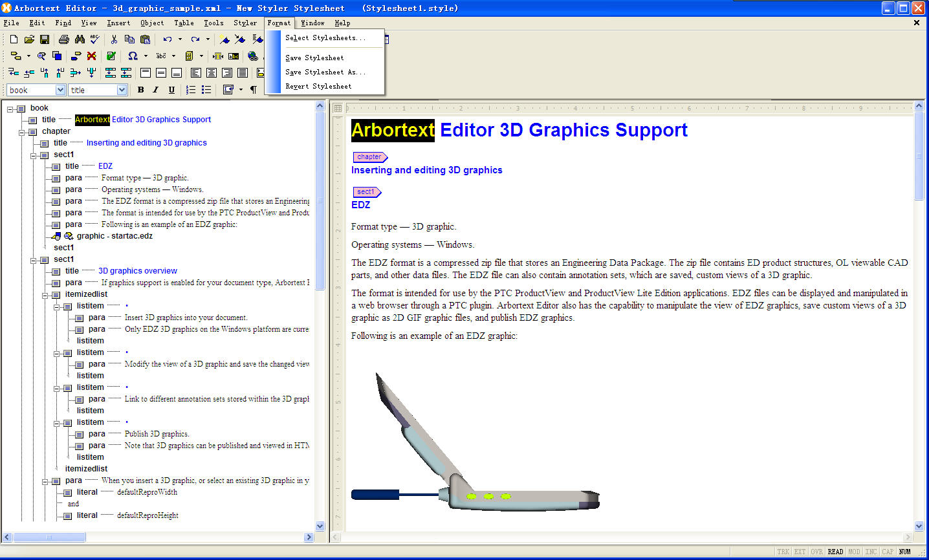Open the book element dropdown
The width and height of the screenshot is (929, 560).
click(60, 90)
